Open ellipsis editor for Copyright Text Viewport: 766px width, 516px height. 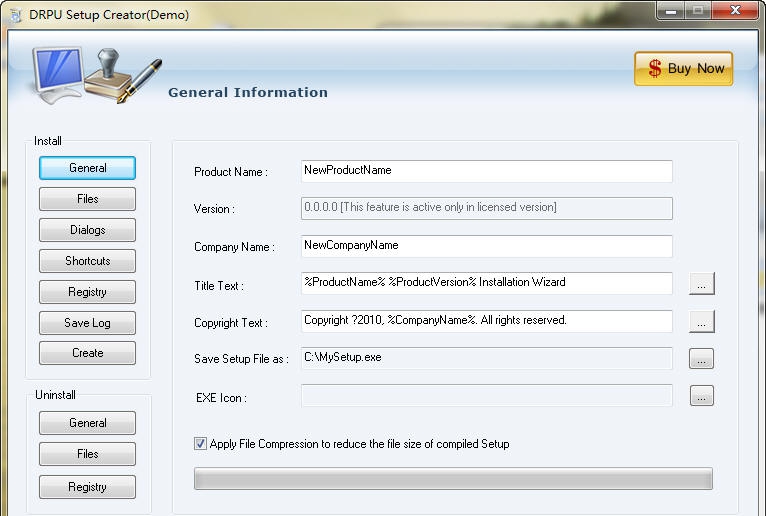click(x=702, y=322)
